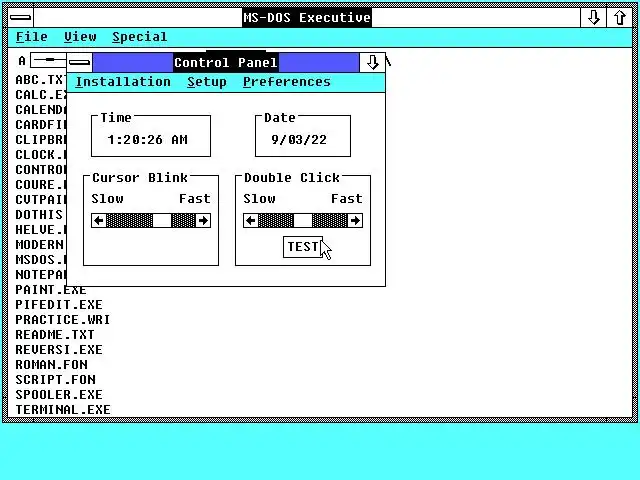
Task: Open the View menu in MS-DOS Executive
Action: [x=80, y=37]
